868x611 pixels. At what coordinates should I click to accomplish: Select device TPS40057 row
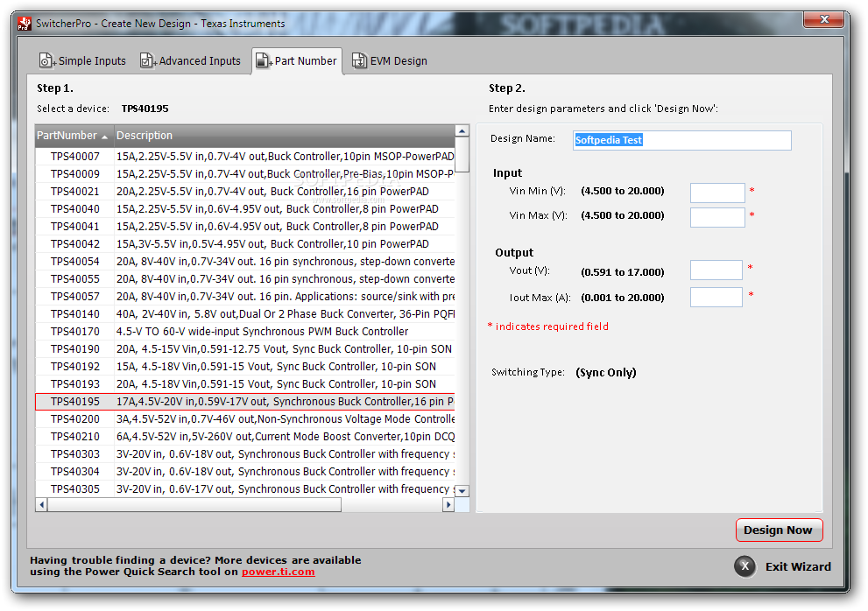pyautogui.click(x=244, y=297)
